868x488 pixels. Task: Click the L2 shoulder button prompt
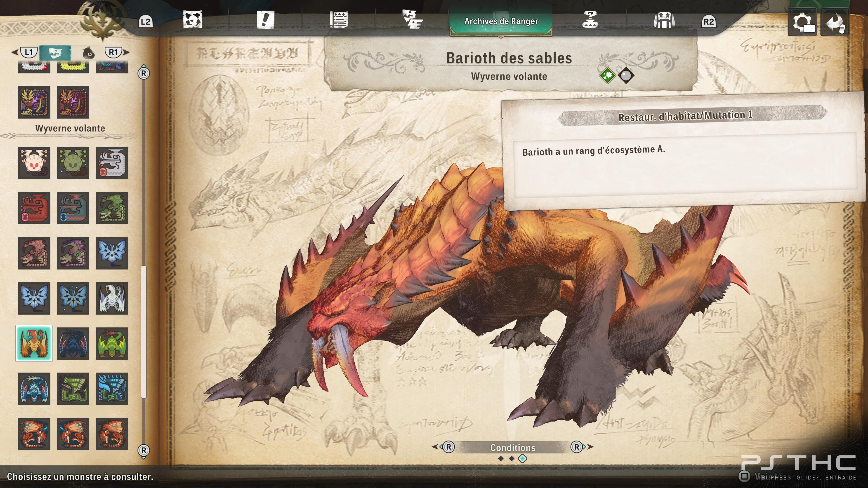click(x=146, y=22)
